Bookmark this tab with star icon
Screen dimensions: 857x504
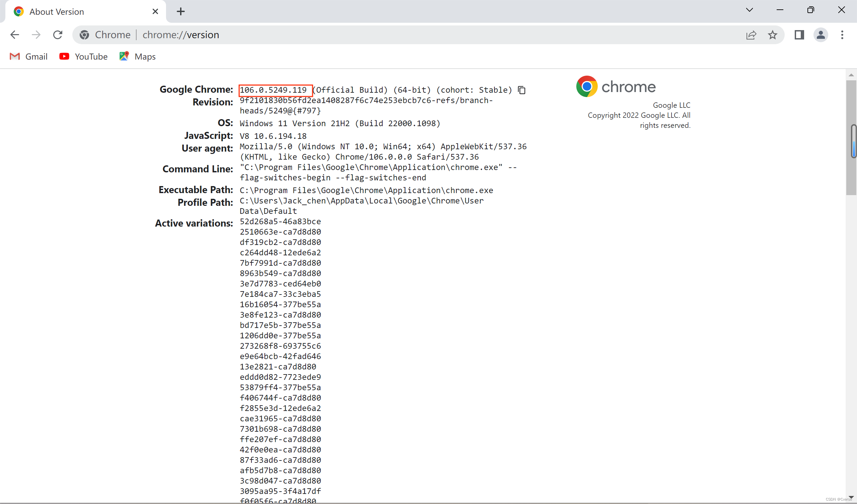coord(772,35)
